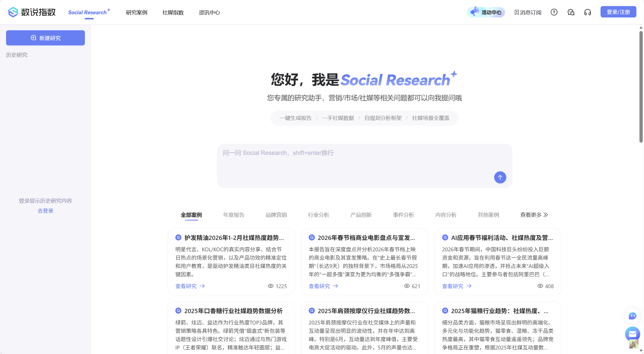Open the floating chat bot icon

(x=632, y=316)
